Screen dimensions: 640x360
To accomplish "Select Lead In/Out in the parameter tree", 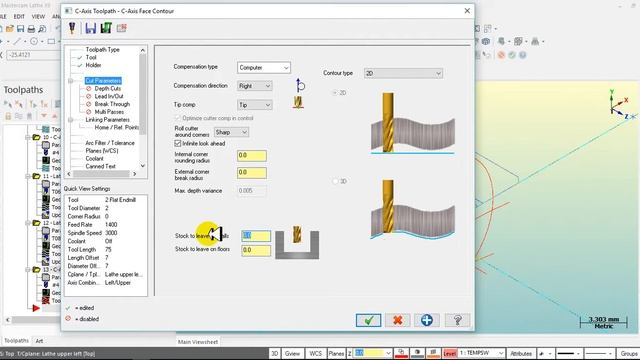I will [109, 96].
